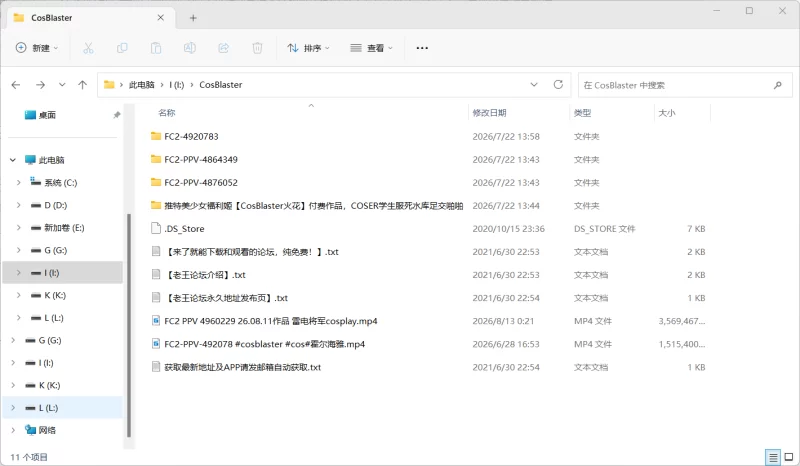Select 【老王论坛永久地址发布页】.txt file
The image size is (800, 466).
[x=226, y=298]
